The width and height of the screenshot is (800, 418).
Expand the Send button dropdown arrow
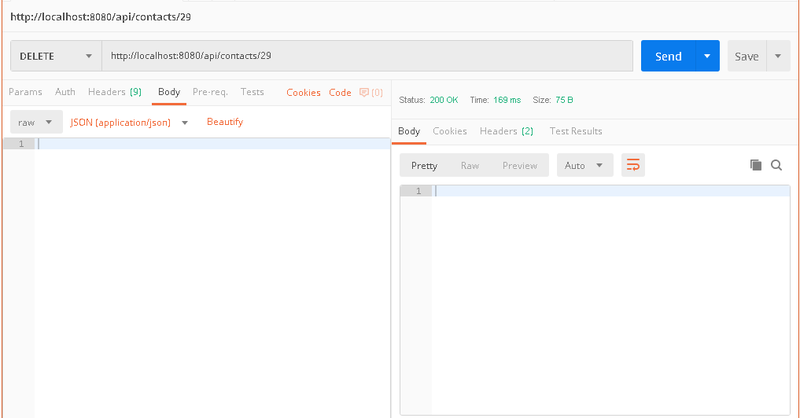[707, 56]
